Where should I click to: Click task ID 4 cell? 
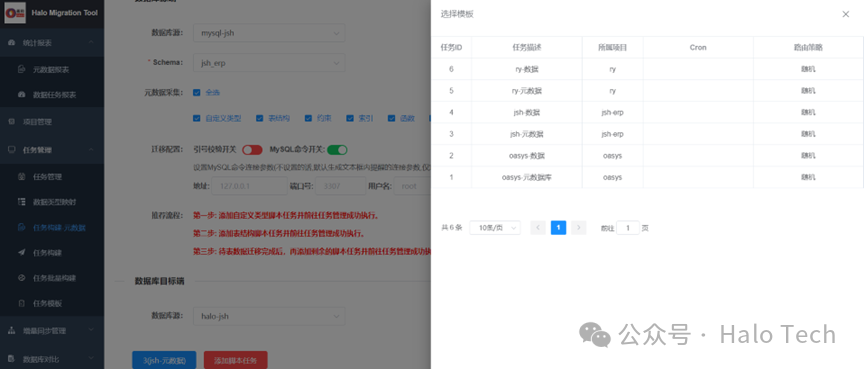[x=451, y=112]
